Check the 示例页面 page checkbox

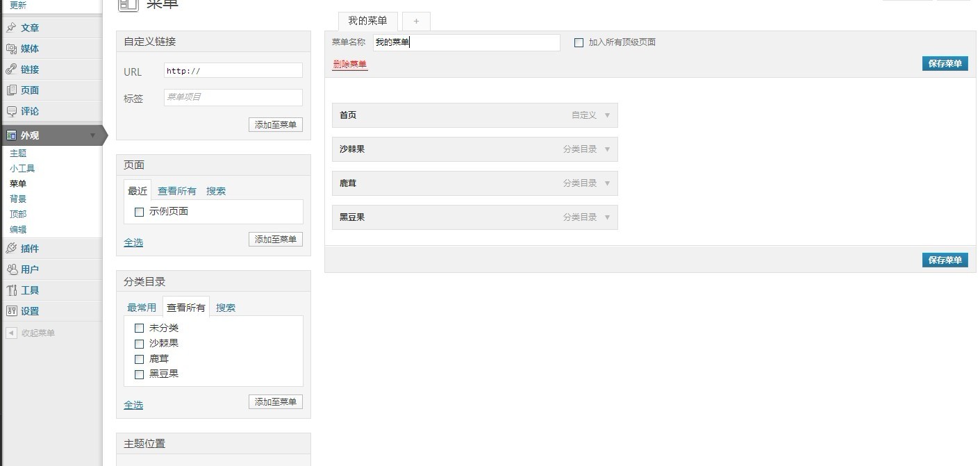click(x=139, y=212)
